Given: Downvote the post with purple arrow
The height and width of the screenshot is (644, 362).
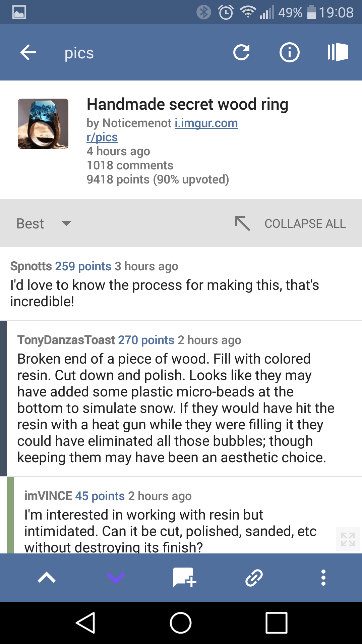Looking at the screenshot, I should [116, 578].
